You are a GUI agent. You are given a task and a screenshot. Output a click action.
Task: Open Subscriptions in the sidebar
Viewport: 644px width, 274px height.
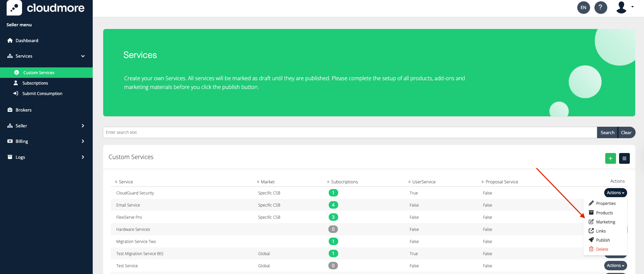click(35, 83)
